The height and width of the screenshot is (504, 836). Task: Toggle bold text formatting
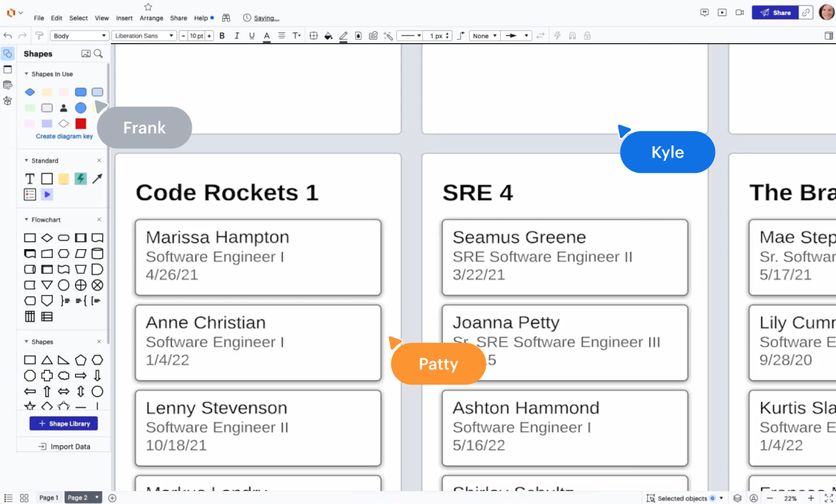coord(222,36)
